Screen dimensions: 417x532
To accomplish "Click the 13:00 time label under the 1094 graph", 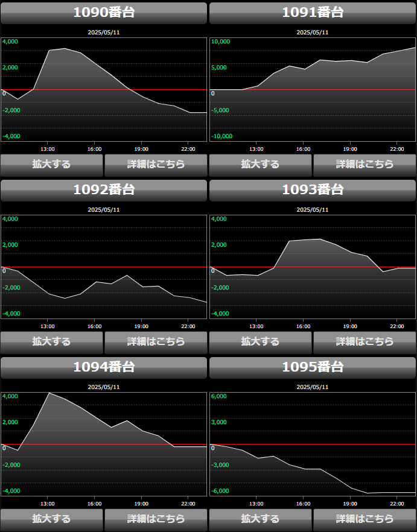I will pos(48,504).
